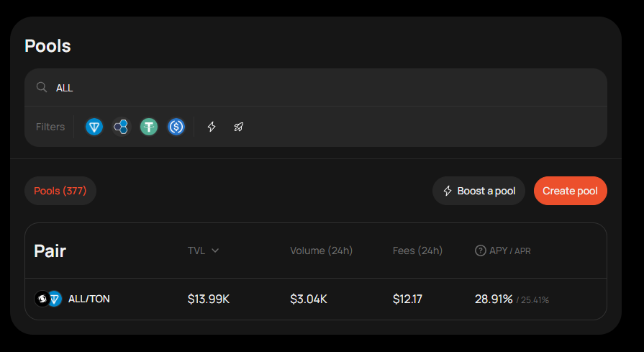
Task: Select the Pools (377) tab
Action: click(x=60, y=191)
